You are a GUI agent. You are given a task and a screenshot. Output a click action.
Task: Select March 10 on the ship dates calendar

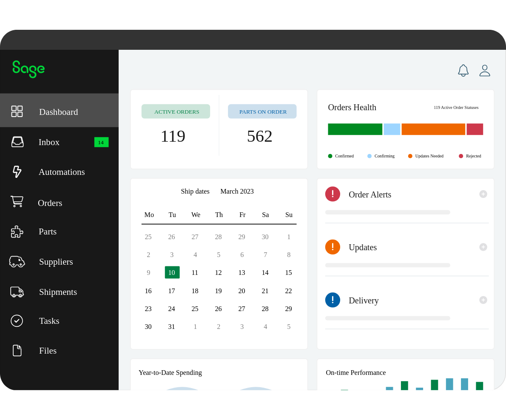coord(172,272)
